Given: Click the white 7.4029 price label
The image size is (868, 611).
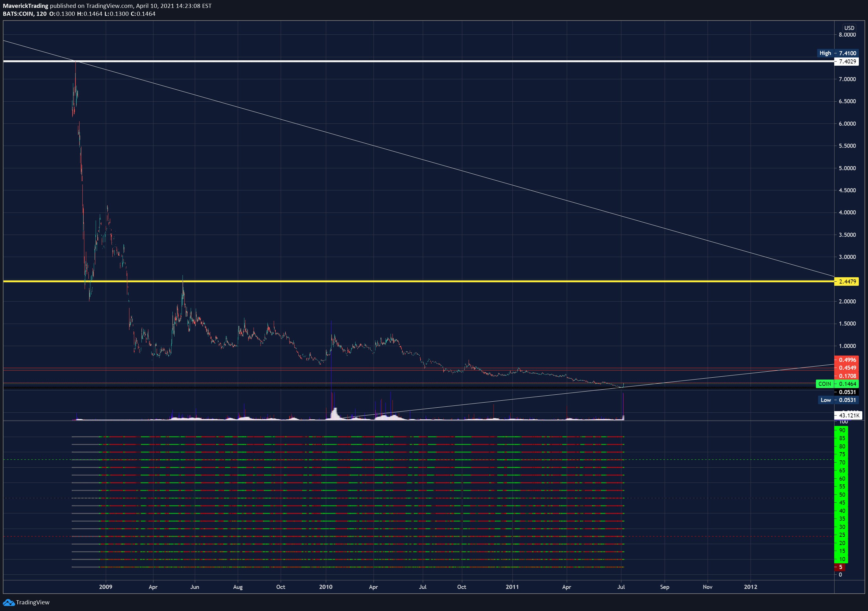Looking at the screenshot, I should [x=847, y=61].
